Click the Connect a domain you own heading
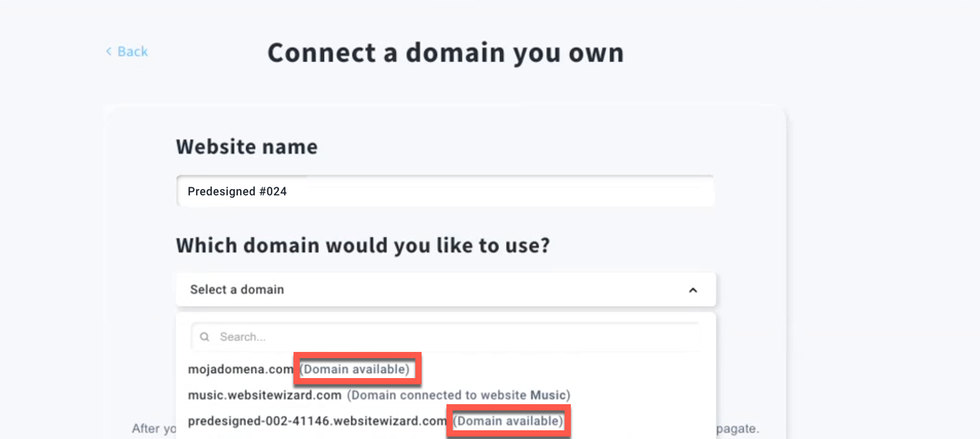 click(x=445, y=53)
